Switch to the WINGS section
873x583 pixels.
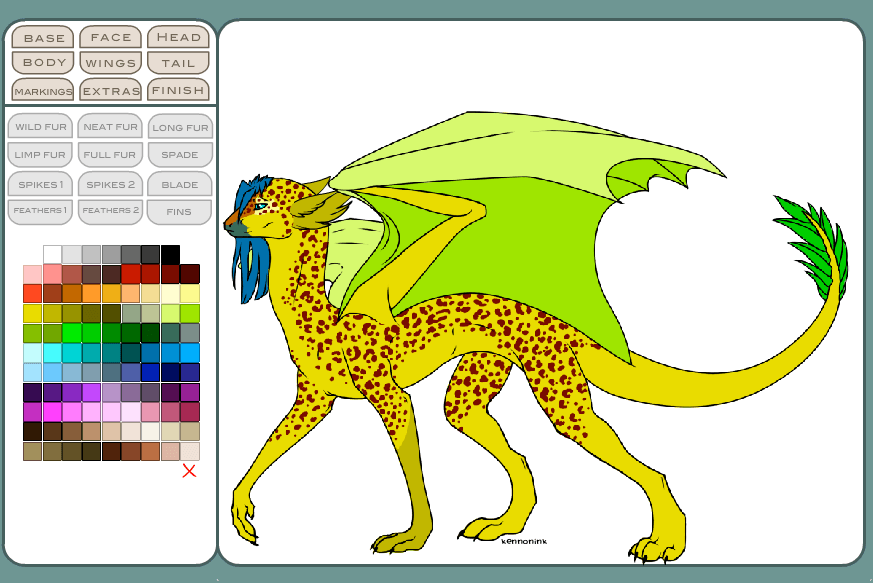click(x=110, y=62)
